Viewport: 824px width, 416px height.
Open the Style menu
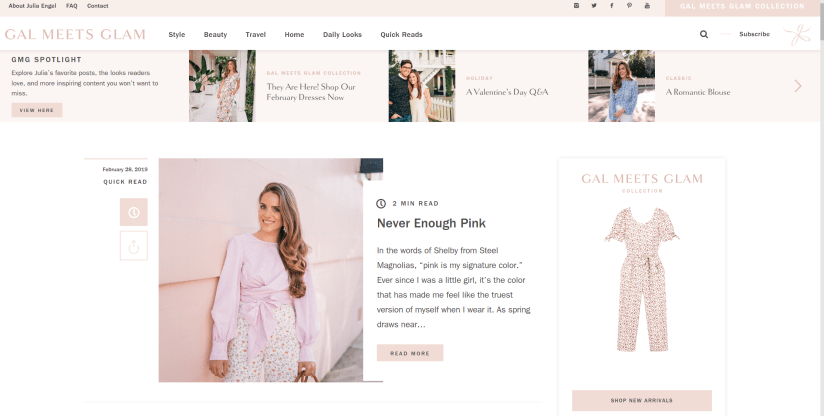click(177, 35)
